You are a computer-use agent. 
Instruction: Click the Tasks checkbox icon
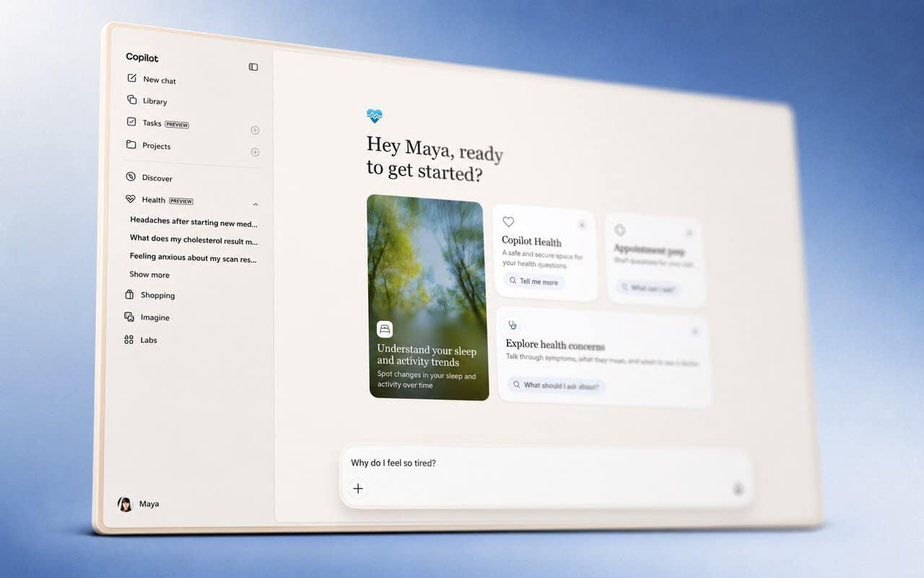point(131,122)
